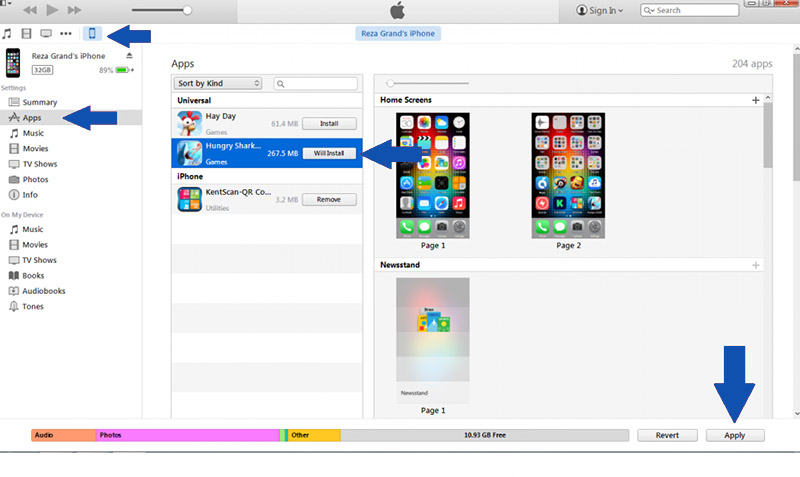Open Movies under Settings
The image size is (800, 477).
point(35,148)
